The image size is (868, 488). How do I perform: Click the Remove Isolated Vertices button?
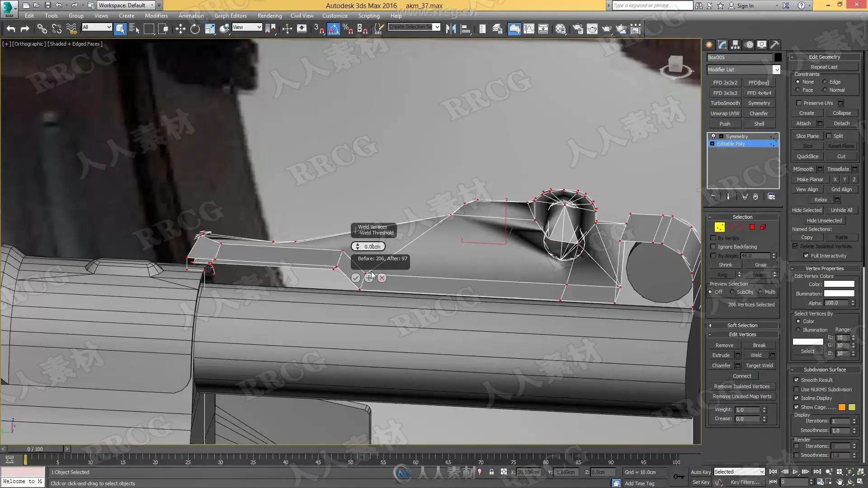741,386
